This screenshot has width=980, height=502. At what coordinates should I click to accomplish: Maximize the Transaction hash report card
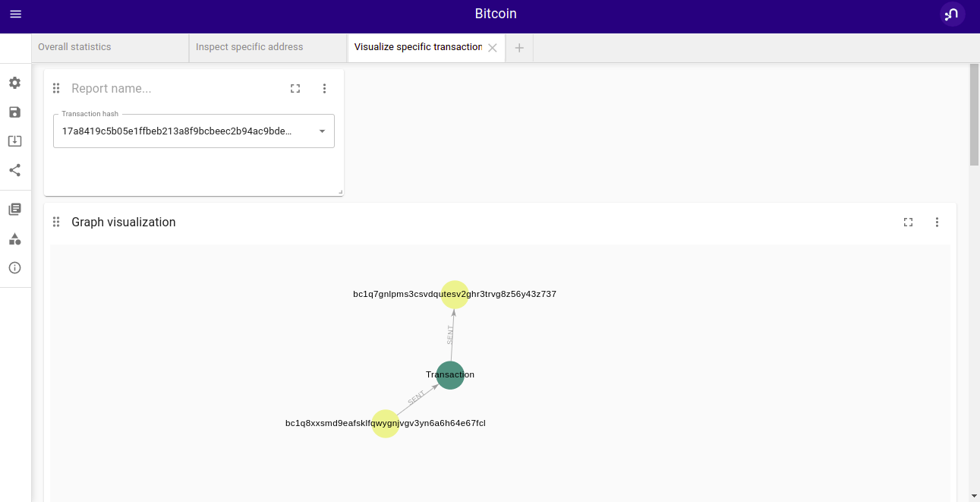(295, 88)
